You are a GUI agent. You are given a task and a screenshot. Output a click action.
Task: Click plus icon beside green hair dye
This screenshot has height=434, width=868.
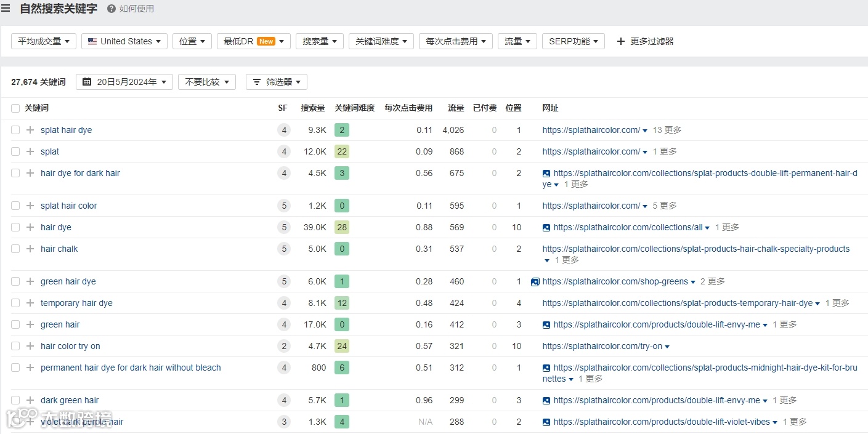30,281
